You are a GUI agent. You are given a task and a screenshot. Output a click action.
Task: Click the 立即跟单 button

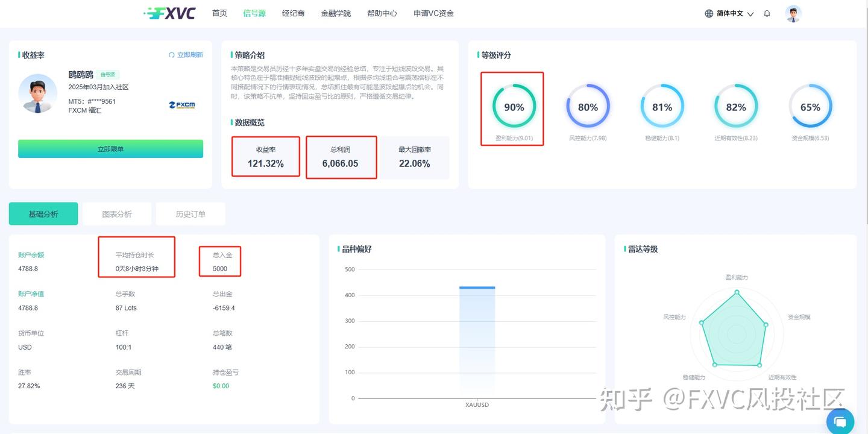[110, 149]
